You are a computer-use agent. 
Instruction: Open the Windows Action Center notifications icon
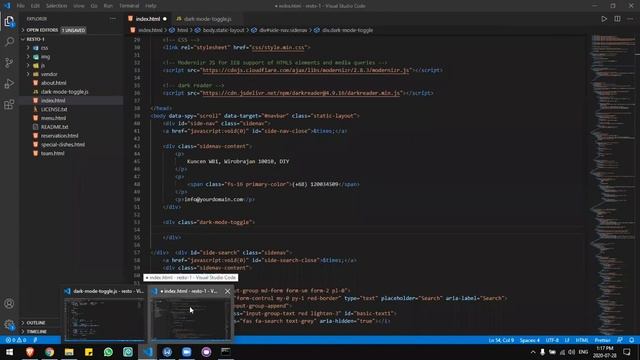[x=627, y=352]
